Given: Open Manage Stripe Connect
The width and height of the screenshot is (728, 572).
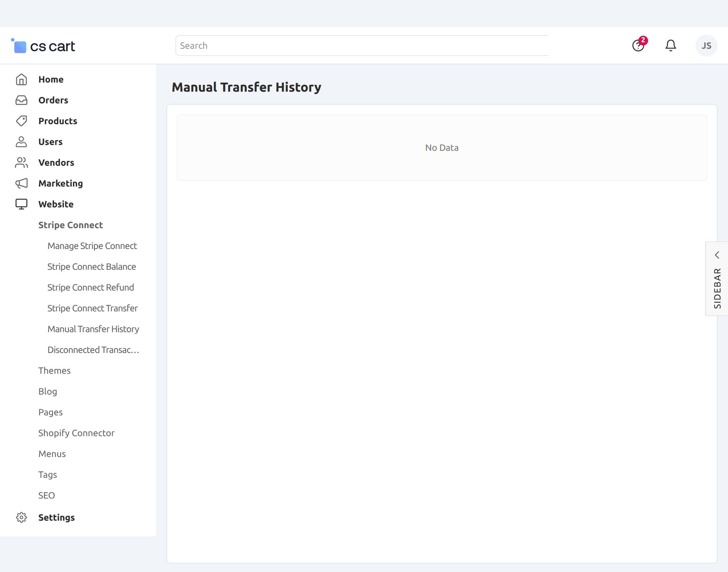Looking at the screenshot, I should (92, 246).
